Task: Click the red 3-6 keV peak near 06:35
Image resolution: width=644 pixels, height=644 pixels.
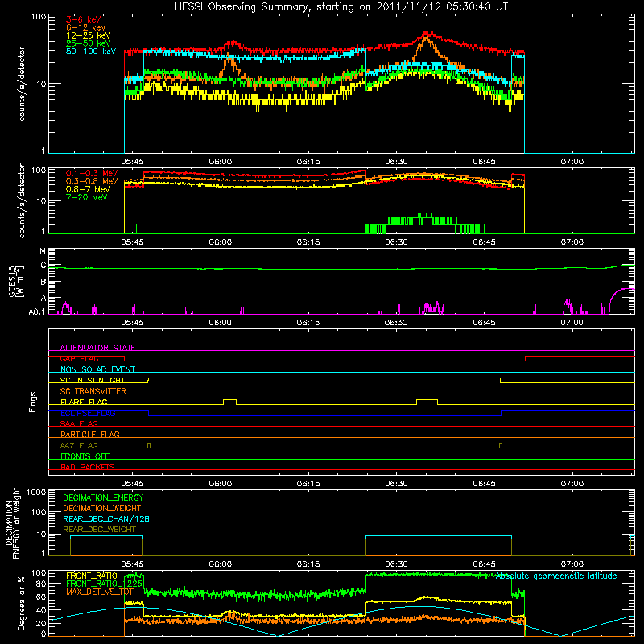Action: pyautogui.click(x=427, y=34)
